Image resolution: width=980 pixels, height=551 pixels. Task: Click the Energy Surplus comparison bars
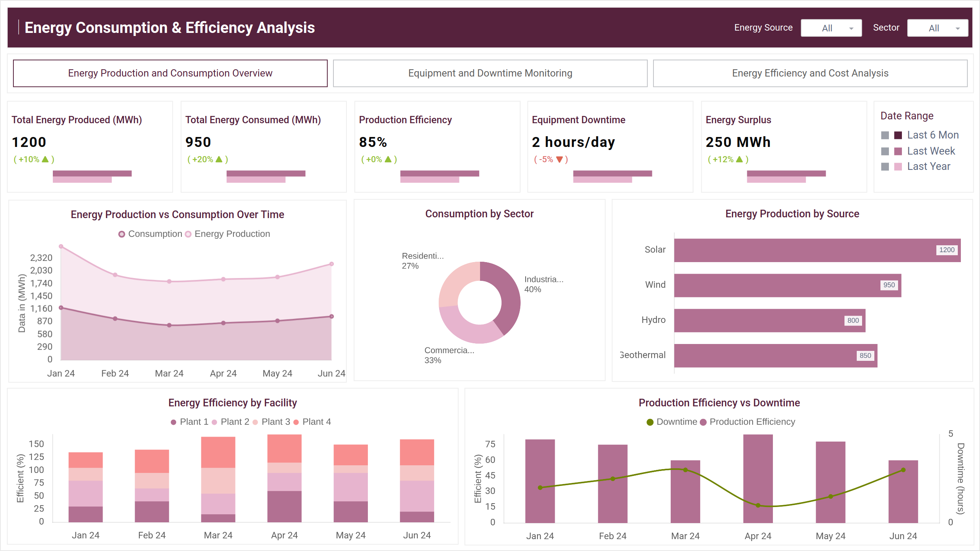(786, 177)
